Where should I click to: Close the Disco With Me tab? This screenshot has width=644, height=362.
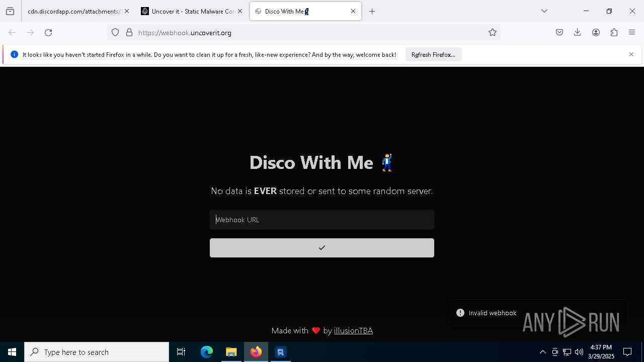coord(353,11)
